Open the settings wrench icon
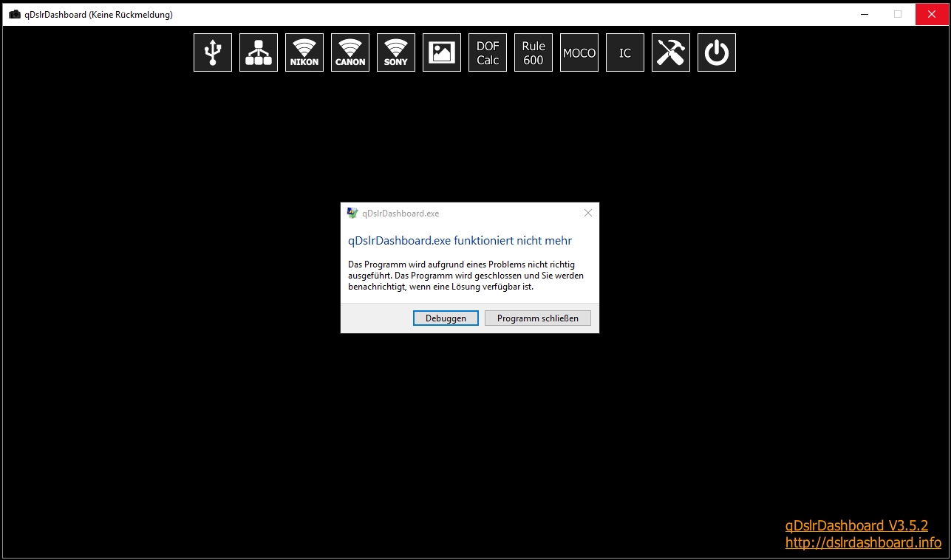The height and width of the screenshot is (560, 951). tap(670, 52)
